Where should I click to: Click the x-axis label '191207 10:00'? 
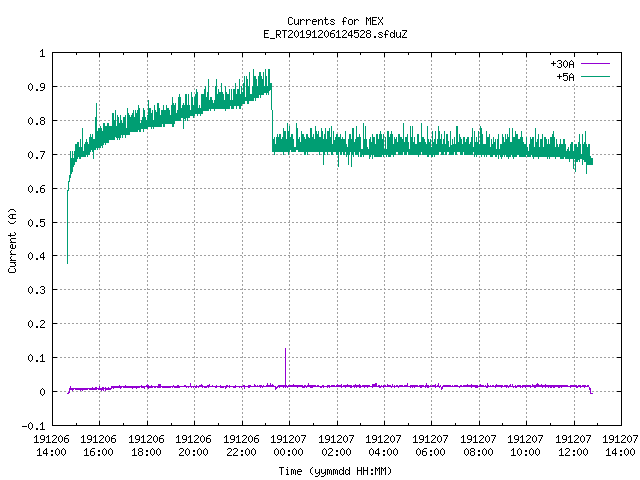(525, 445)
